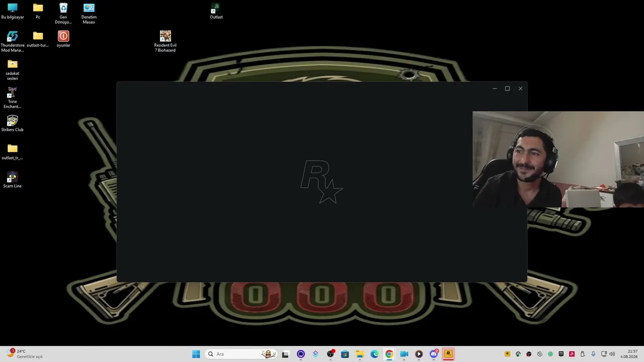The image size is (644, 362).
Task: Click the microphone tray icon
Action: tap(594, 354)
